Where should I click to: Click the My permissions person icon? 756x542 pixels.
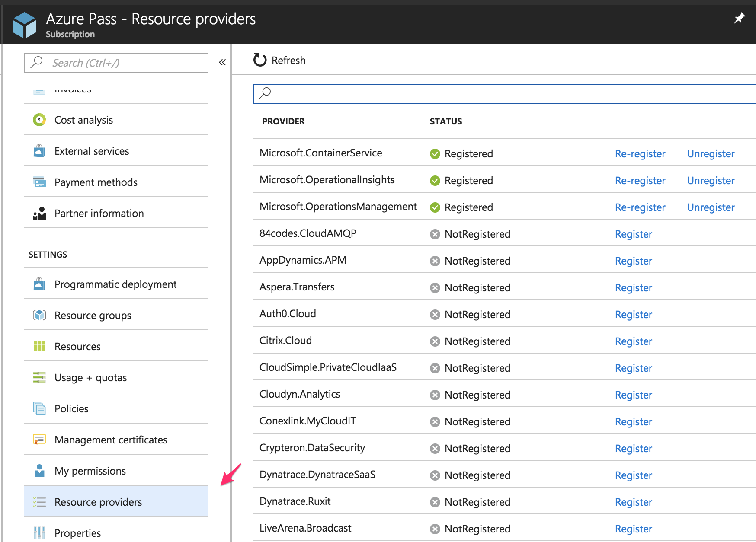(39, 471)
